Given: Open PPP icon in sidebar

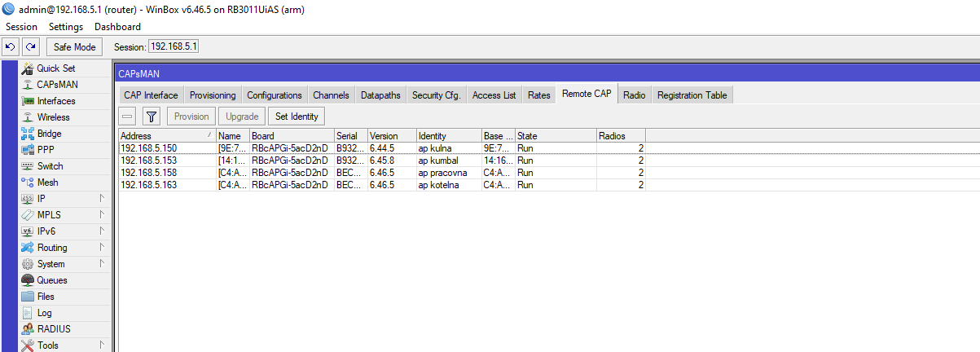Looking at the screenshot, I should (27, 150).
